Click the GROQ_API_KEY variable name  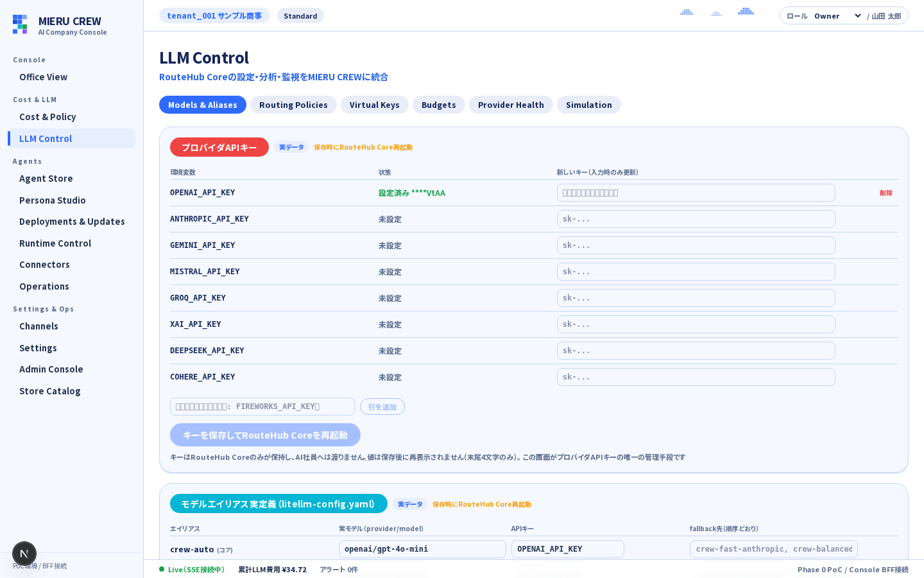(198, 298)
